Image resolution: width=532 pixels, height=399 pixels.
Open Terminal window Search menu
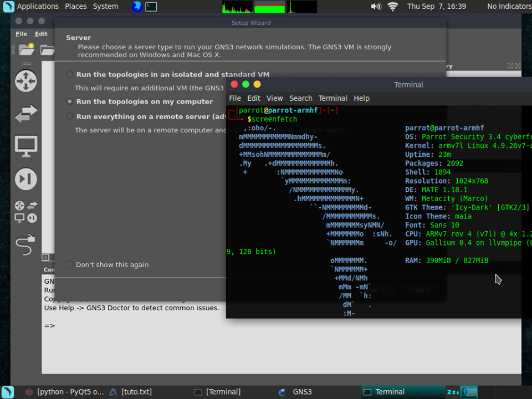point(300,99)
